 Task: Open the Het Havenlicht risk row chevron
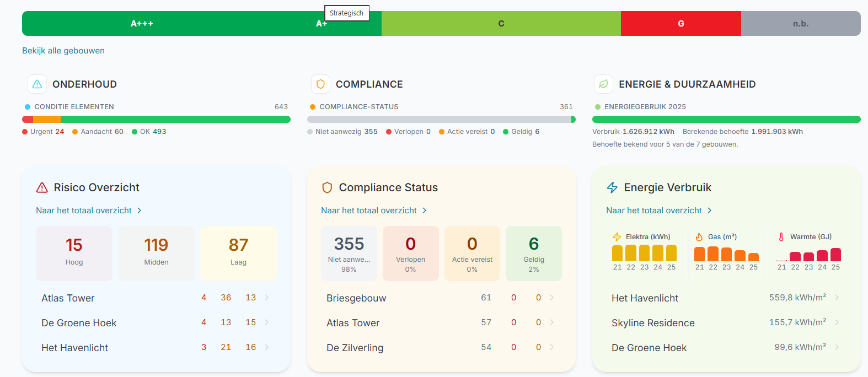(x=267, y=347)
